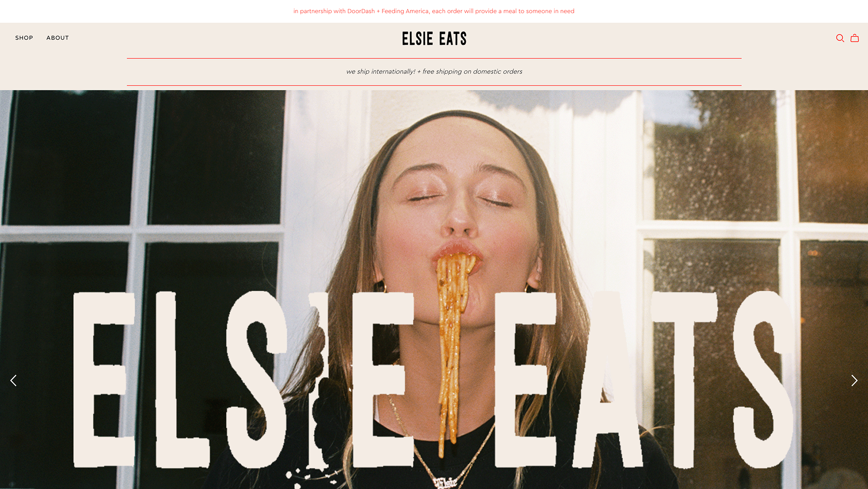Open the shopping bag cart icon

click(x=854, y=38)
